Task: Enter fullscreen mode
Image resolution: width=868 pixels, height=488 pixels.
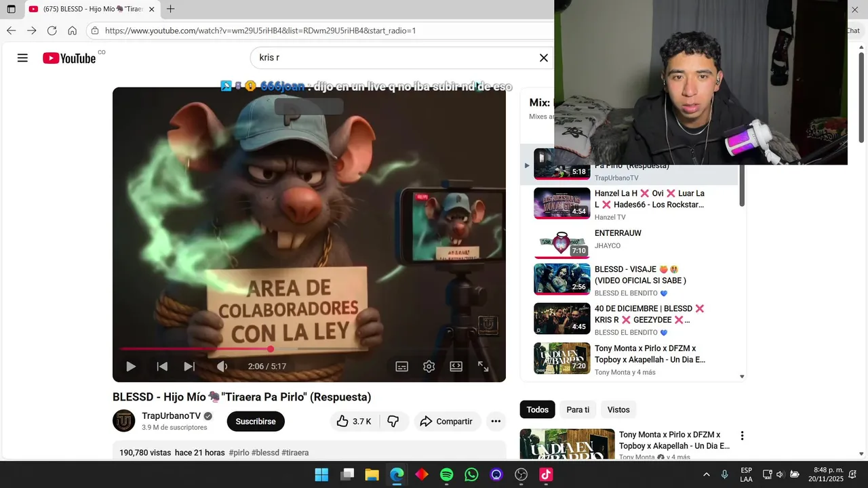Action: click(483, 367)
